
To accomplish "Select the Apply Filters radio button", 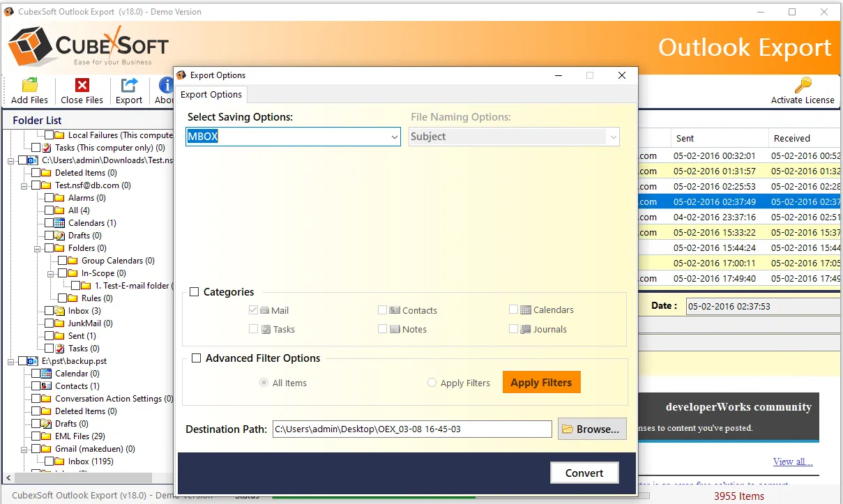I will click(432, 383).
